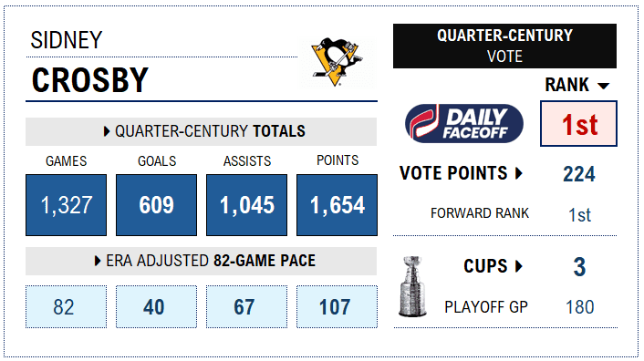Viewport: 644px width, 361px height.
Task: Click the 1,327 games total box
Action: (x=66, y=205)
